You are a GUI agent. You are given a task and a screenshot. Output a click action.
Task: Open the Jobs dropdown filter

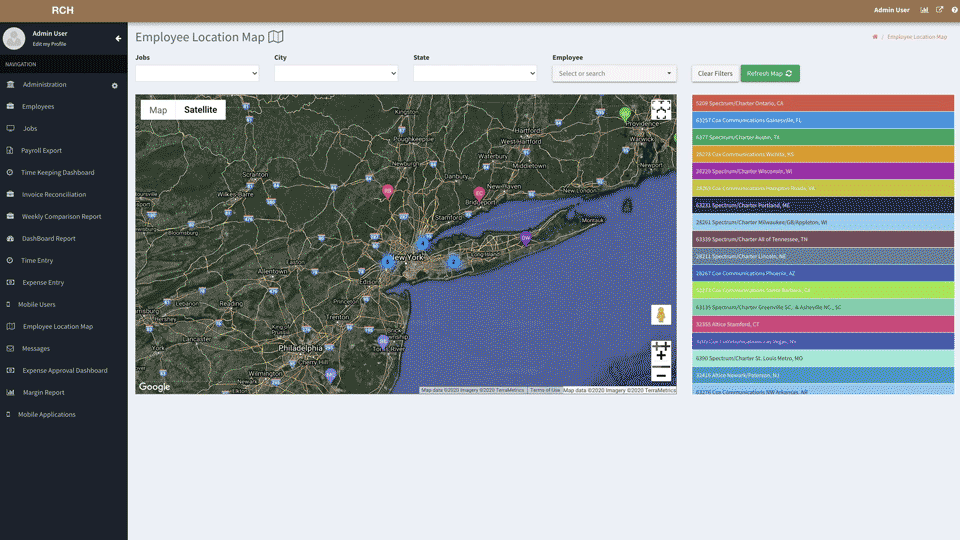point(197,73)
